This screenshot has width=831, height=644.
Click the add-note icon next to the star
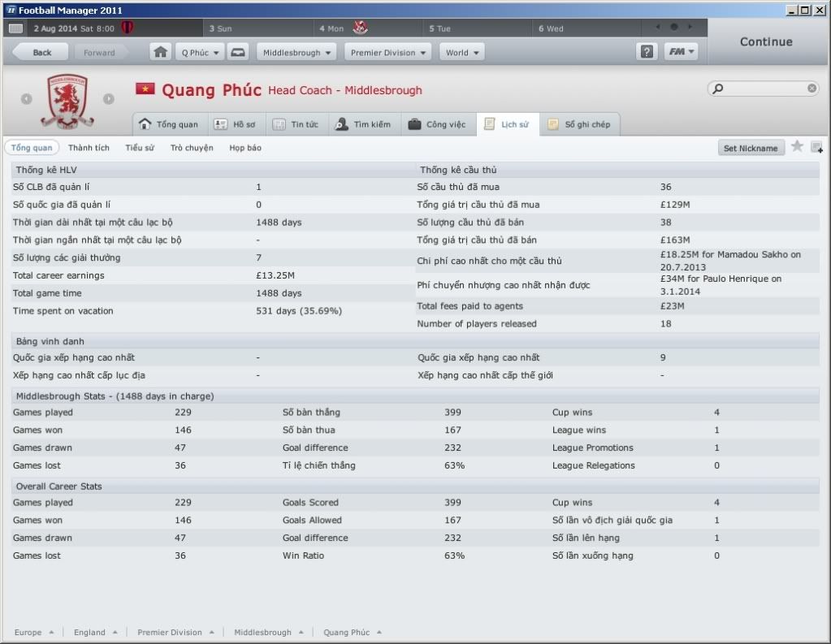tap(816, 147)
